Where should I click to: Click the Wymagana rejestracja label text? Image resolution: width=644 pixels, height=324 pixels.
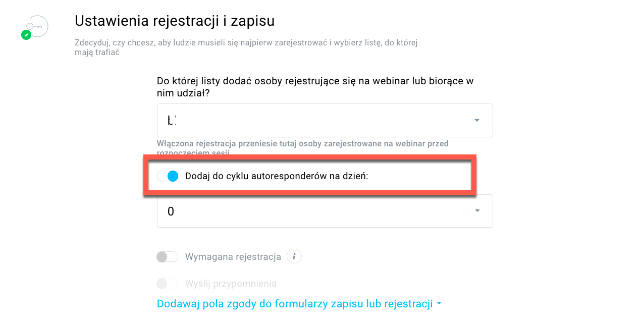pyautogui.click(x=233, y=257)
